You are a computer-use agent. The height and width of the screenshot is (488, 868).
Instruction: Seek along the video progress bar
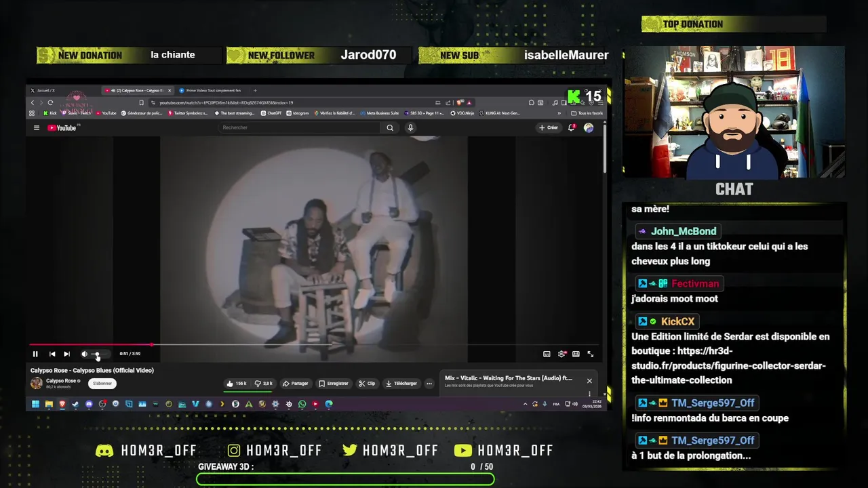pos(315,344)
